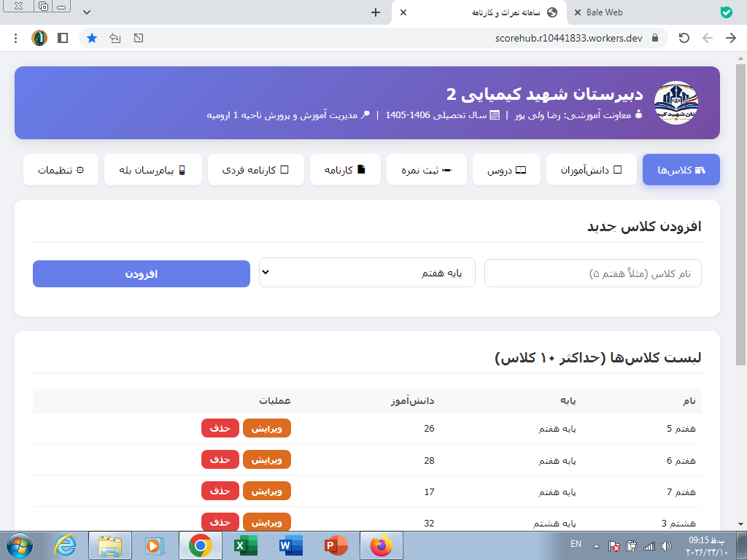Delete the class هفتم 6

[220, 459]
